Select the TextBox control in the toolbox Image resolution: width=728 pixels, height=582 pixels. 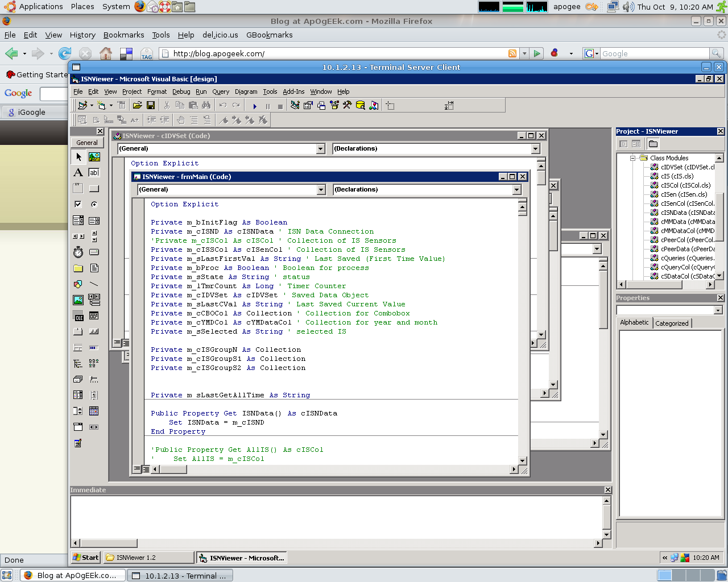(94, 173)
